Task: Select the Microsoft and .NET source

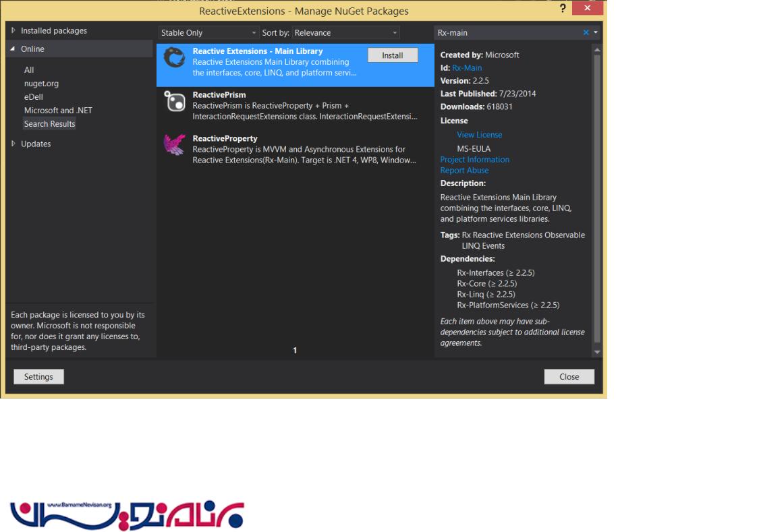Action: click(x=58, y=111)
